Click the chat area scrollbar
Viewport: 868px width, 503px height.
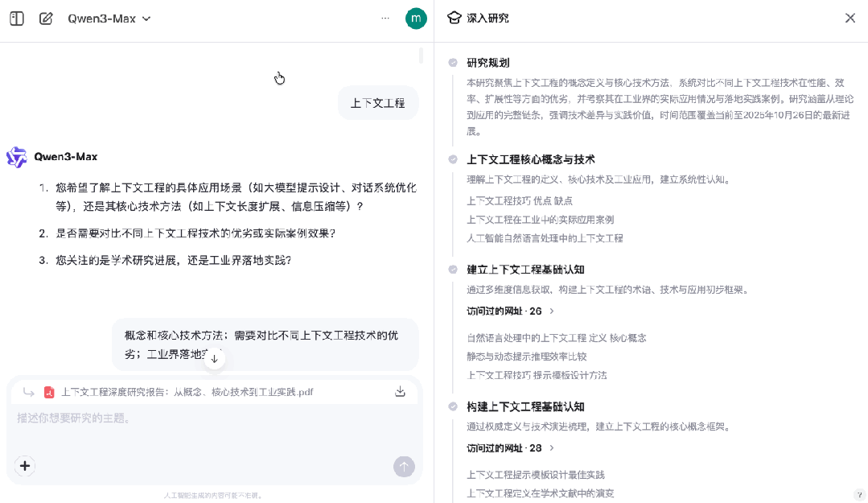(x=421, y=56)
